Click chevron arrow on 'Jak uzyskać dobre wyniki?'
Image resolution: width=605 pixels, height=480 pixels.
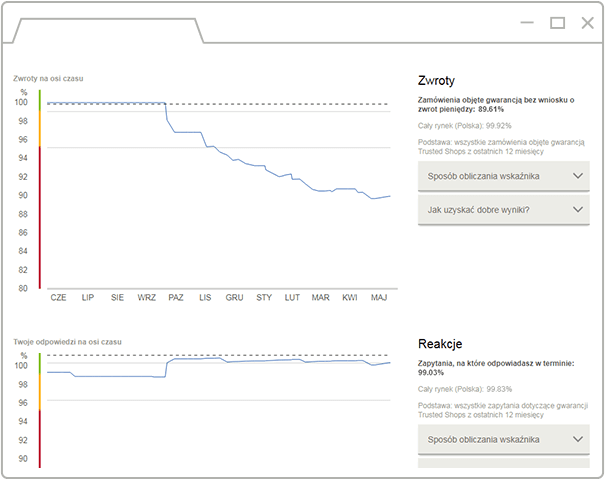click(578, 210)
